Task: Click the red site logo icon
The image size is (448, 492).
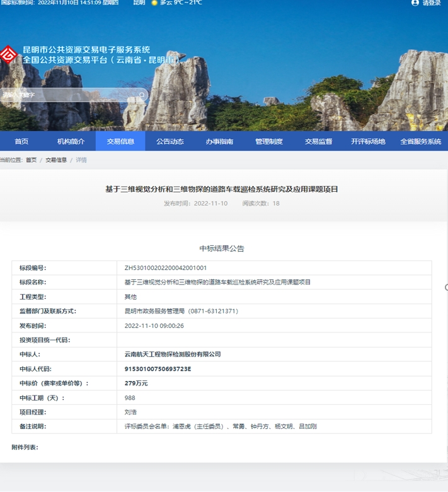Action: 8,55
